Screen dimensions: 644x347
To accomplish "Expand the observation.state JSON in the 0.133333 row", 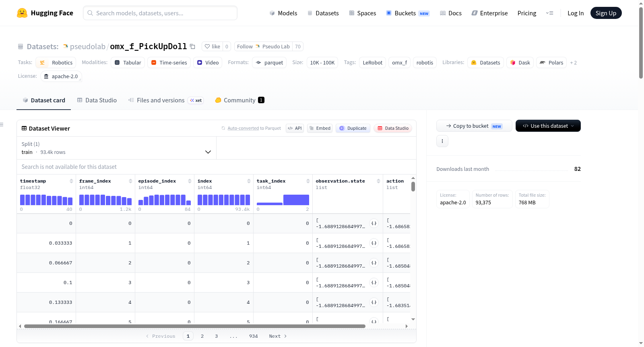I will pyautogui.click(x=374, y=302).
